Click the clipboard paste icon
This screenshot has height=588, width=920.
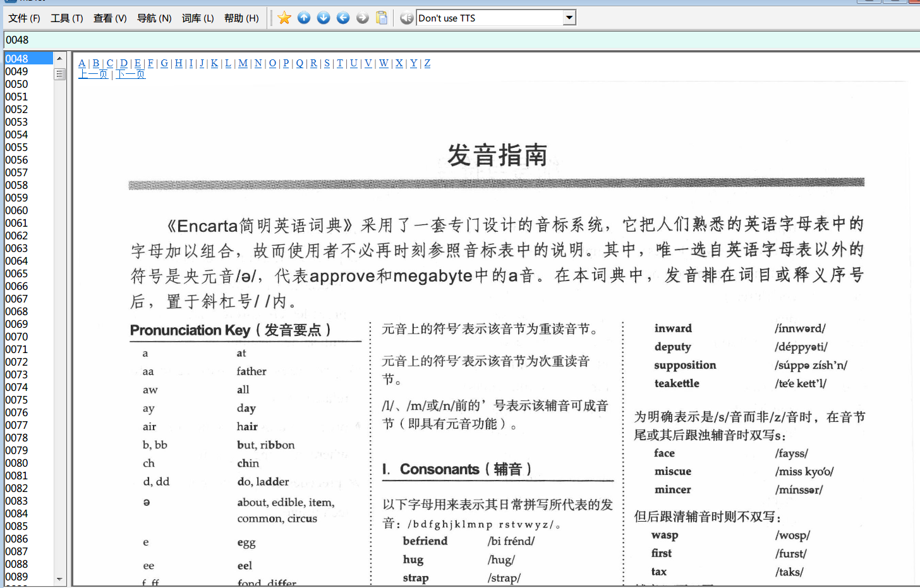pos(382,18)
